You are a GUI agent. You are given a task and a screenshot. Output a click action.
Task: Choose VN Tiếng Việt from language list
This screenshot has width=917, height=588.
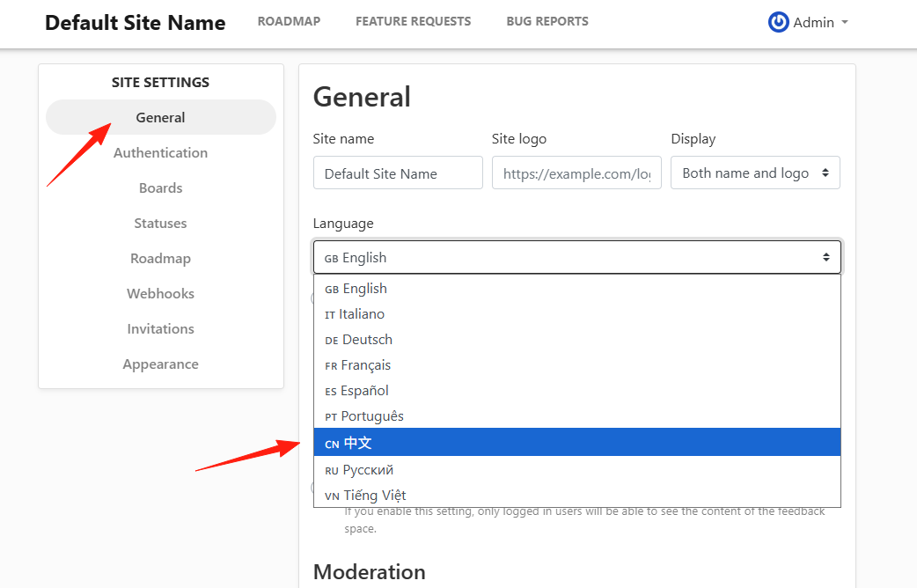click(x=577, y=495)
